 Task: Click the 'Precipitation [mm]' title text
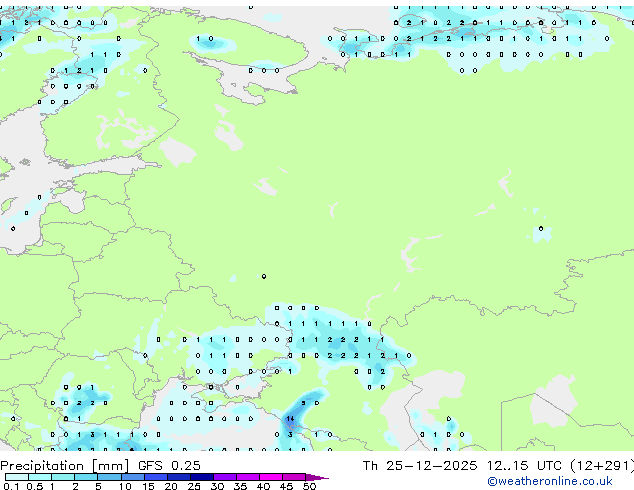pos(64,466)
